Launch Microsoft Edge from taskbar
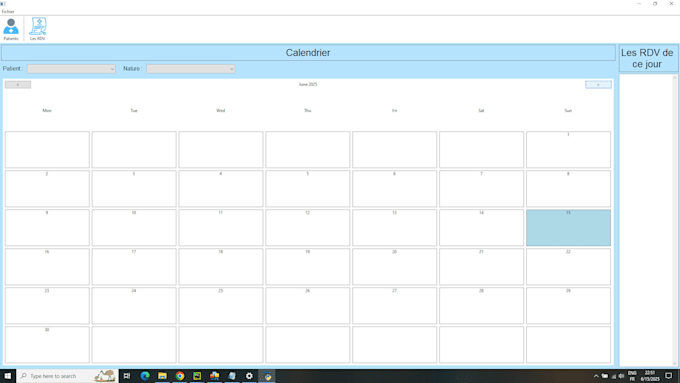 click(145, 376)
